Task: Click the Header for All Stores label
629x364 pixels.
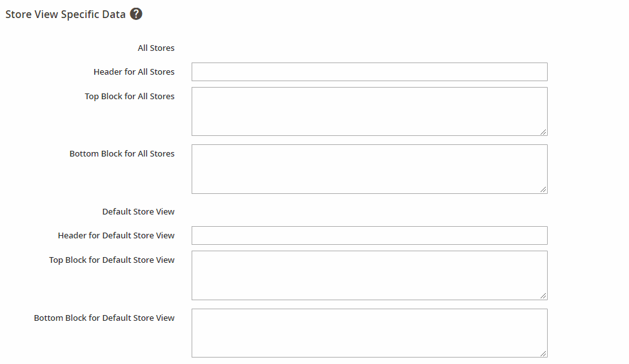Action: [134, 72]
